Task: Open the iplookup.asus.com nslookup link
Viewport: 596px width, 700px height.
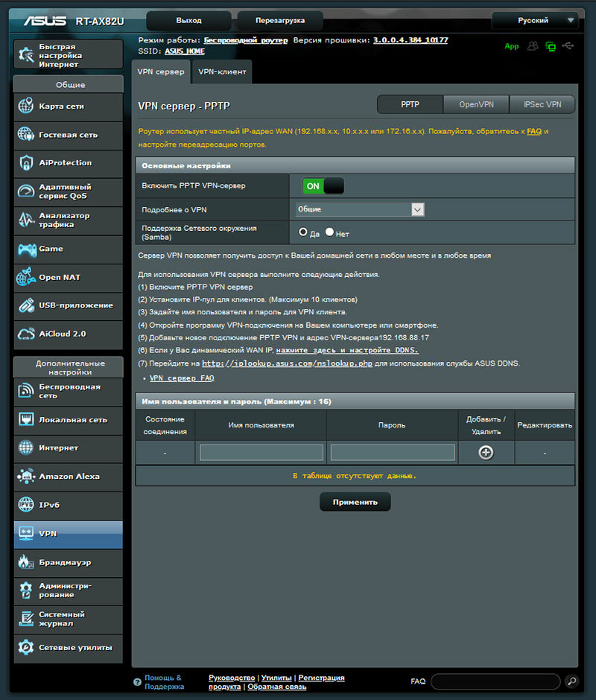Action: tap(287, 363)
